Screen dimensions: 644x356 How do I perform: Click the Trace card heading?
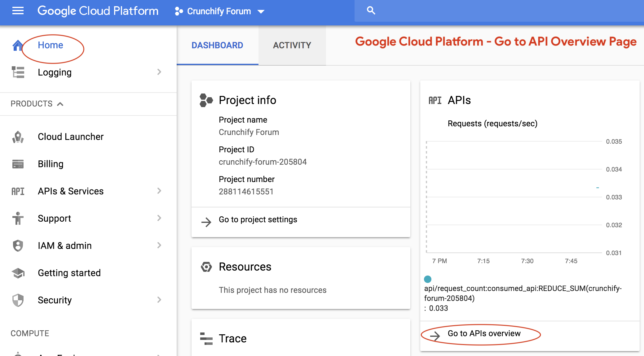[232, 339]
